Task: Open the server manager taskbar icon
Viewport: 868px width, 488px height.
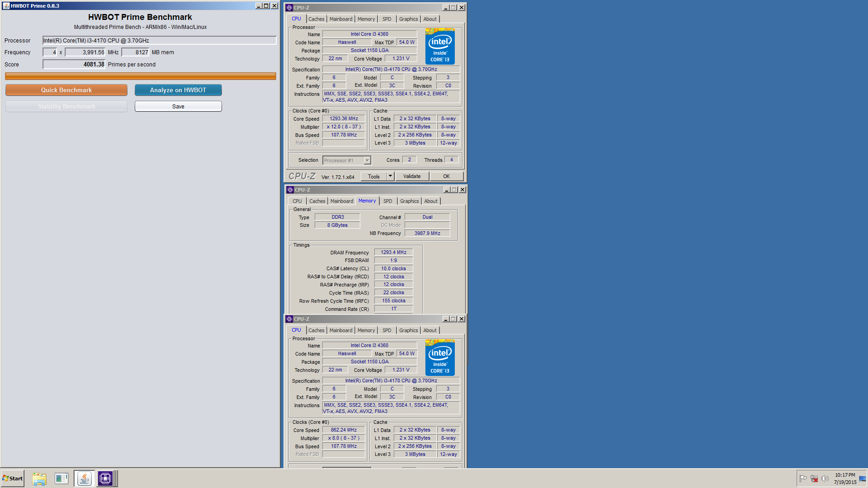Action: click(x=61, y=479)
